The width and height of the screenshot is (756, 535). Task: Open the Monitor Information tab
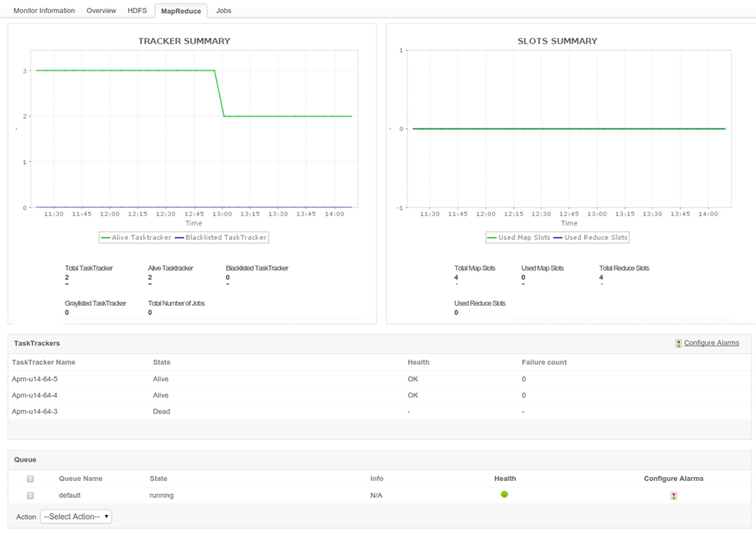(x=44, y=11)
